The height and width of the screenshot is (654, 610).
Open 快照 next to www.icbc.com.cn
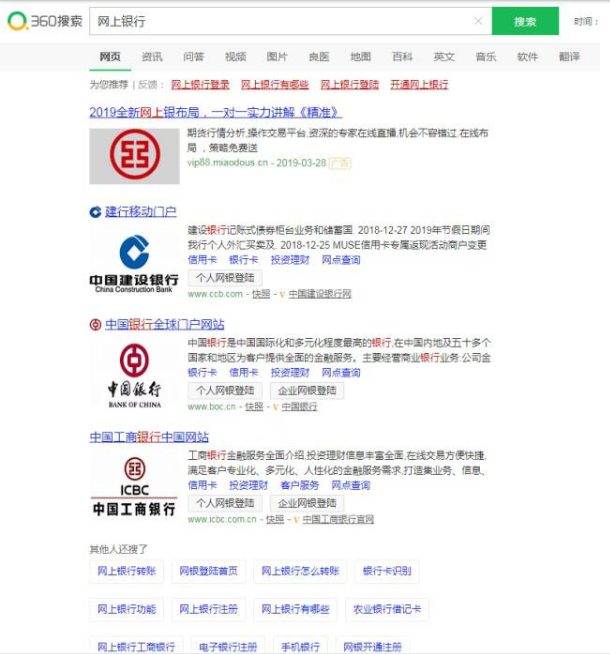[x=275, y=519]
